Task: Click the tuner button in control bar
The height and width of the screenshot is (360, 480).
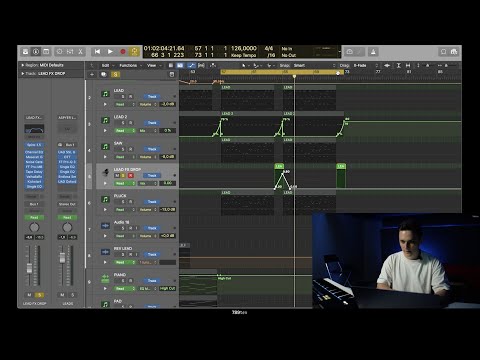Action: point(349,52)
